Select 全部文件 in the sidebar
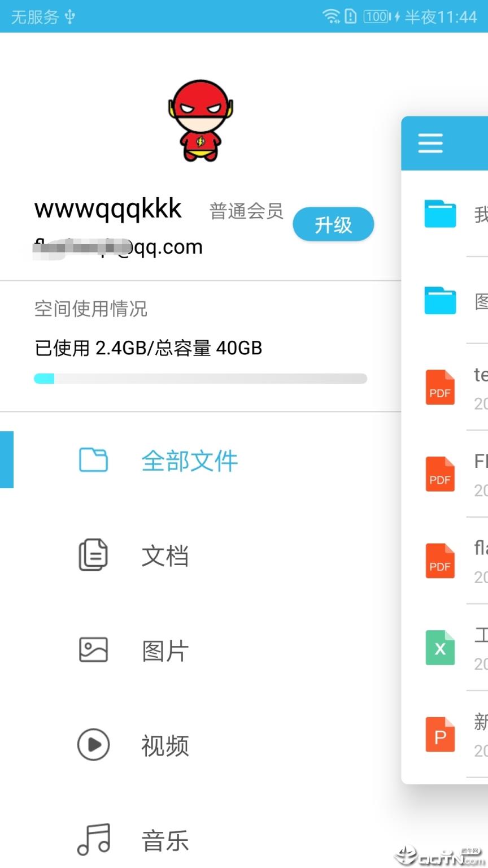 [189, 461]
